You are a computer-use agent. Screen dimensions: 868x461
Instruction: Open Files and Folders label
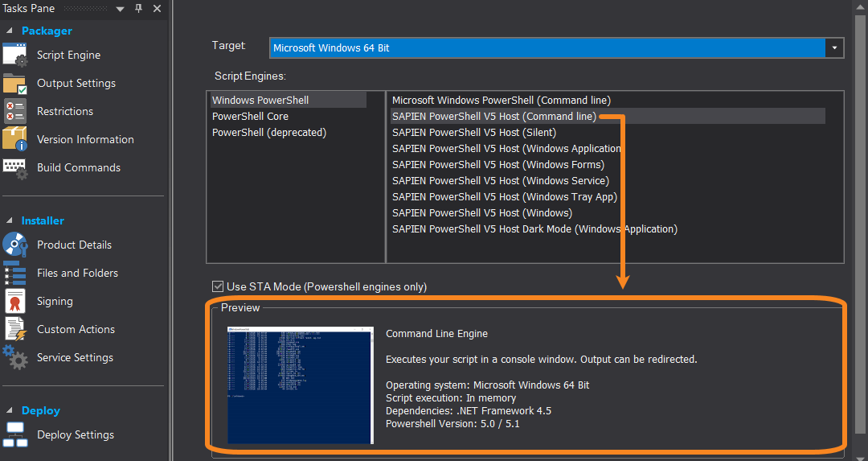point(77,274)
